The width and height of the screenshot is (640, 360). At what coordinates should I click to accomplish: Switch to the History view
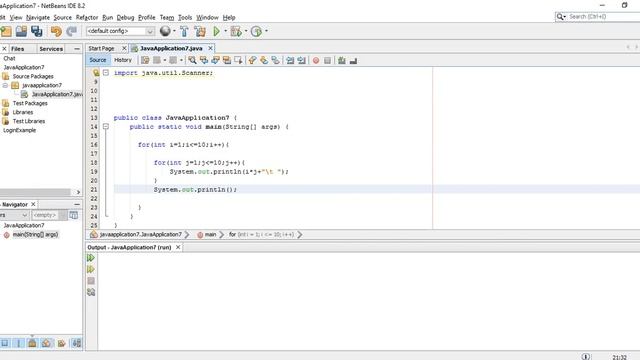(x=123, y=60)
